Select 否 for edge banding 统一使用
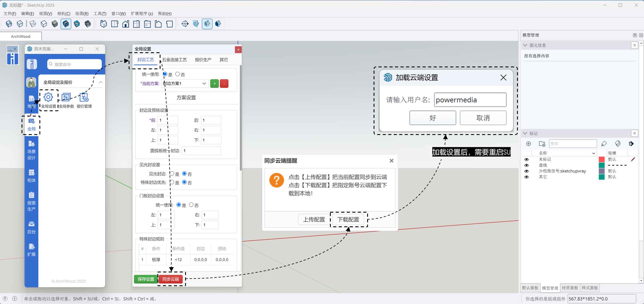Image resolution: width=644 pixels, height=304 pixels. (x=178, y=74)
